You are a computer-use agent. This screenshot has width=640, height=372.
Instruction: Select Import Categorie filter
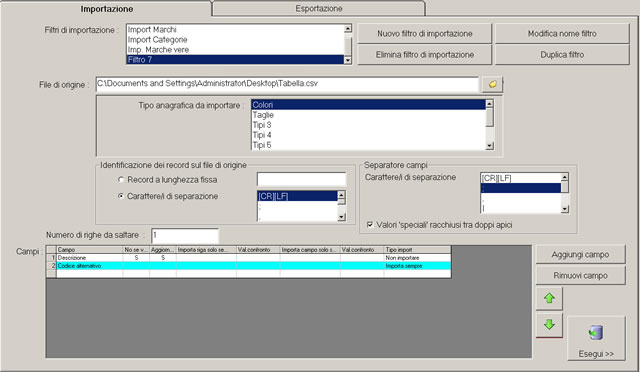tap(235, 40)
